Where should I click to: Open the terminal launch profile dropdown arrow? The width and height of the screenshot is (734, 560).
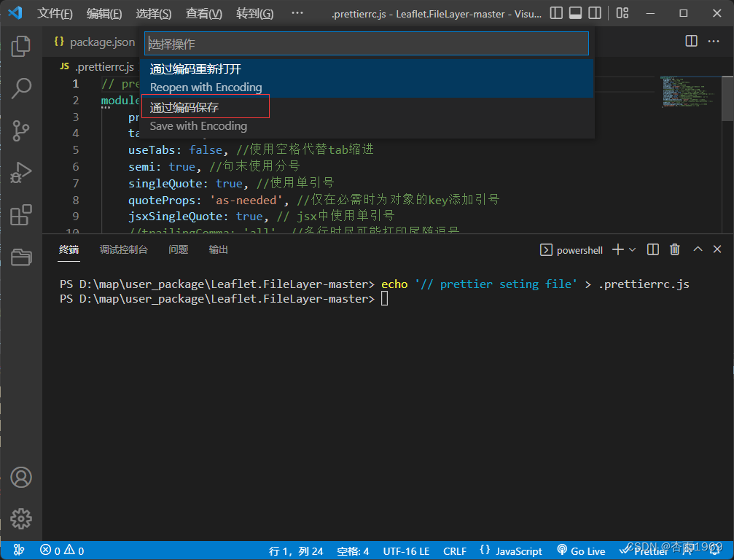tap(633, 250)
